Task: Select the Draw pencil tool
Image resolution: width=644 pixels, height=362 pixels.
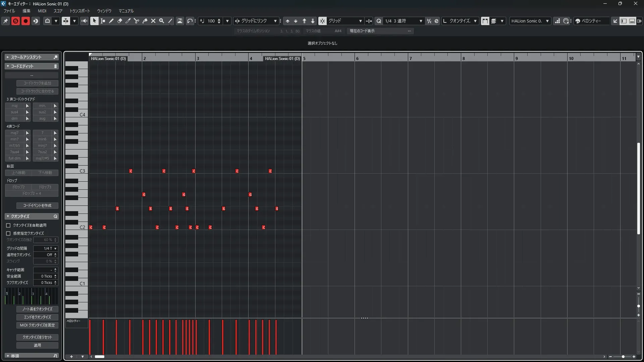Action: 111,21
